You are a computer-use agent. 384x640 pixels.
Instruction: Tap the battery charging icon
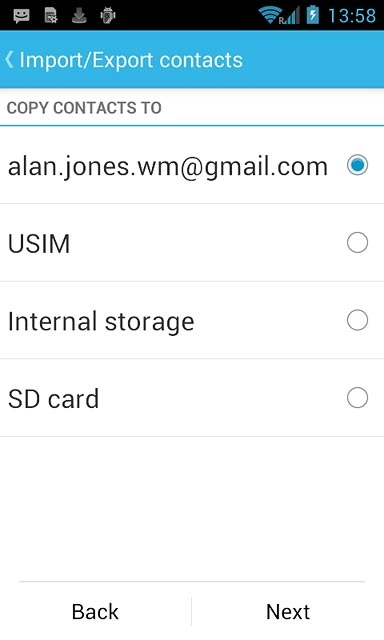click(313, 15)
